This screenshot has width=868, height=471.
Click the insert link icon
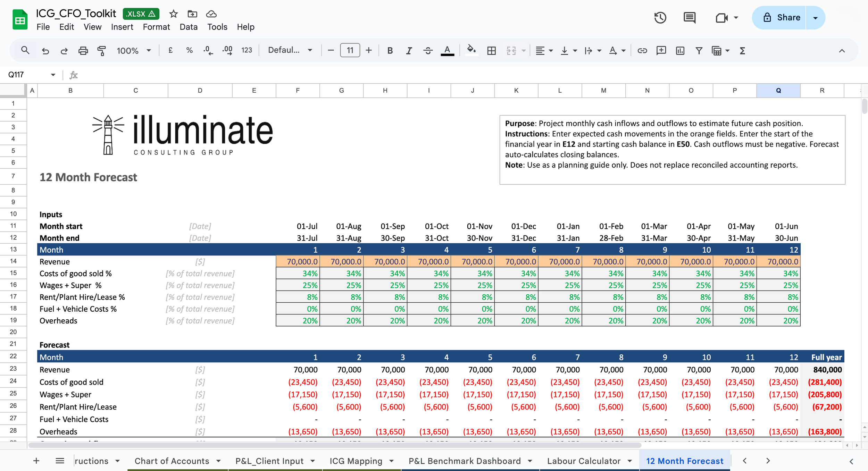coord(642,51)
